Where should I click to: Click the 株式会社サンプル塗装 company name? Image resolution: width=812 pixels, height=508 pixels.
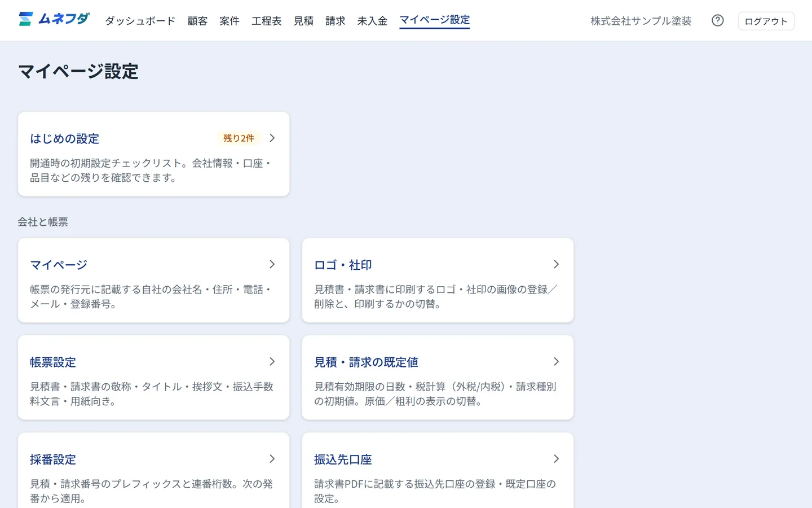click(x=641, y=21)
